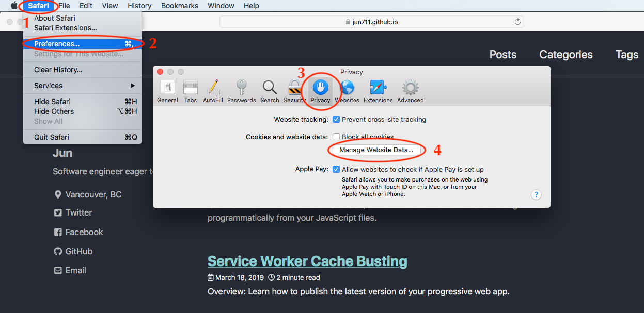The width and height of the screenshot is (644, 313).
Task: Open the Window menu
Action: (221, 6)
